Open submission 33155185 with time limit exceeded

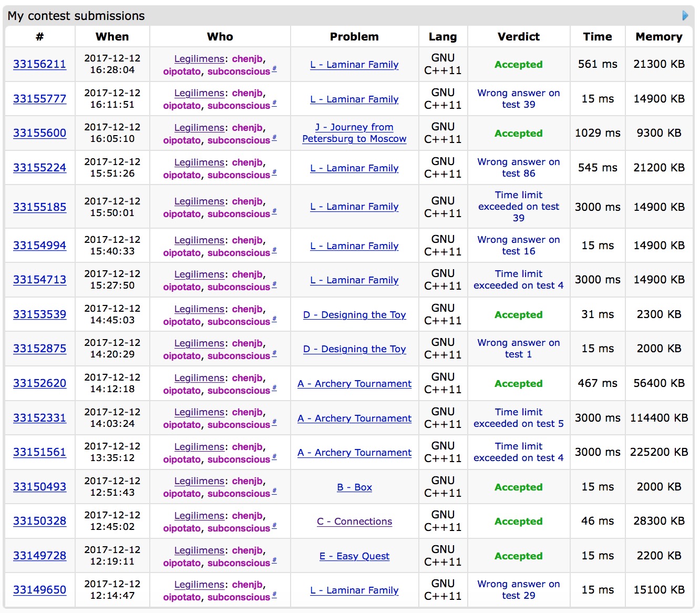tap(39, 207)
